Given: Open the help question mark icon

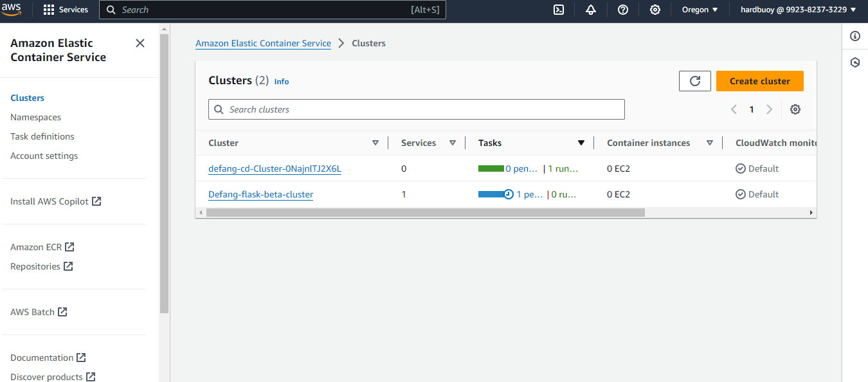Looking at the screenshot, I should click(x=623, y=10).
